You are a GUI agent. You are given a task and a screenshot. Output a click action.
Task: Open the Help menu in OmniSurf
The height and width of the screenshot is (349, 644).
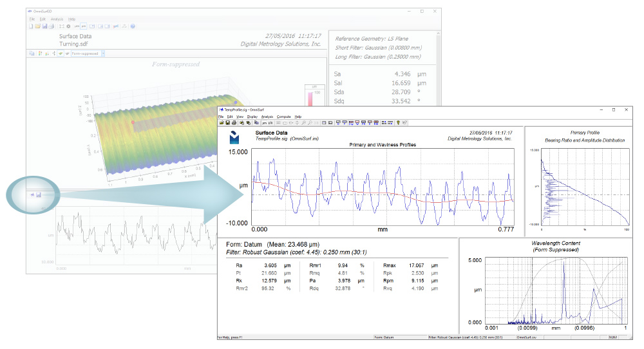click(x=298, y=117)
